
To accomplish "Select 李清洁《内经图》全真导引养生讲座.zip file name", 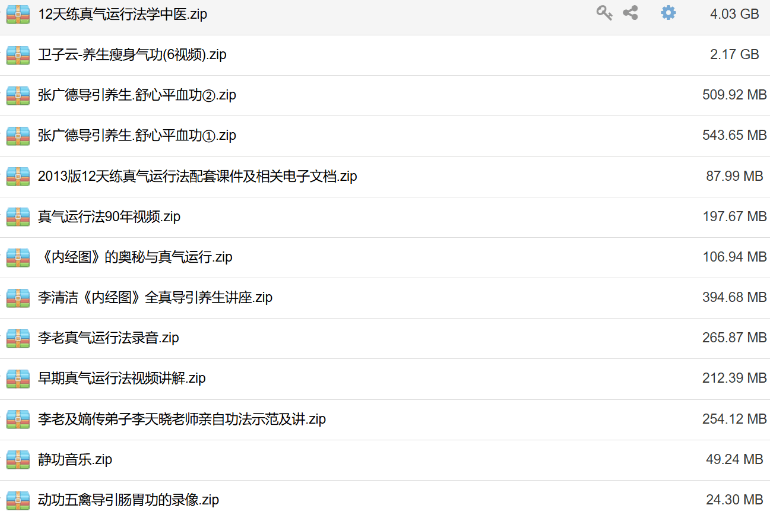I will click(x=155, y=297).
